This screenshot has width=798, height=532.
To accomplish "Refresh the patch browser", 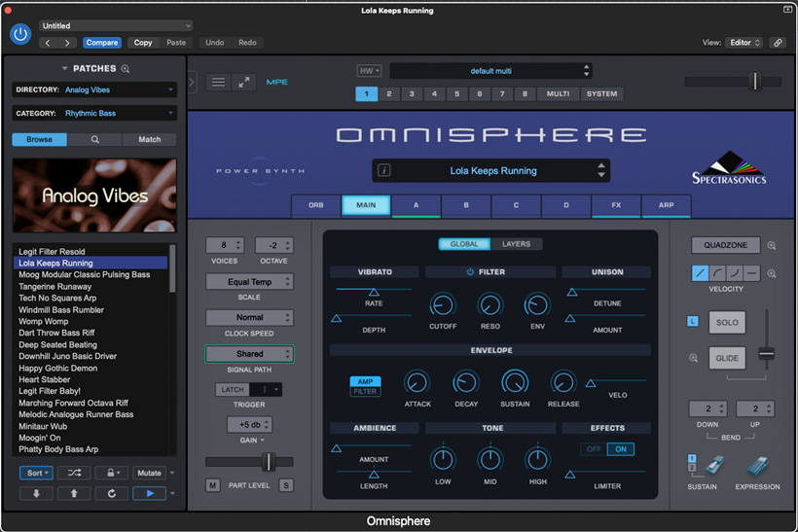I will pyautogui.click(x=112, y=493).
